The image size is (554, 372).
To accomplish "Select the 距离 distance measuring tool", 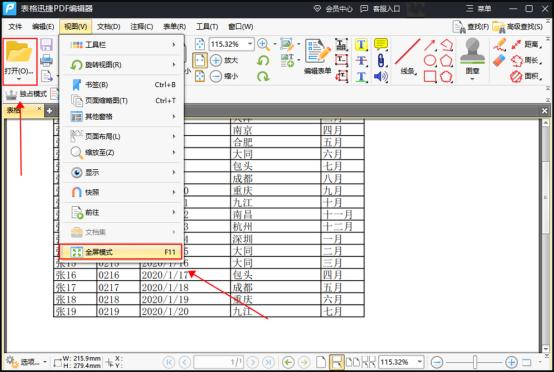I will tap(525, 45).
